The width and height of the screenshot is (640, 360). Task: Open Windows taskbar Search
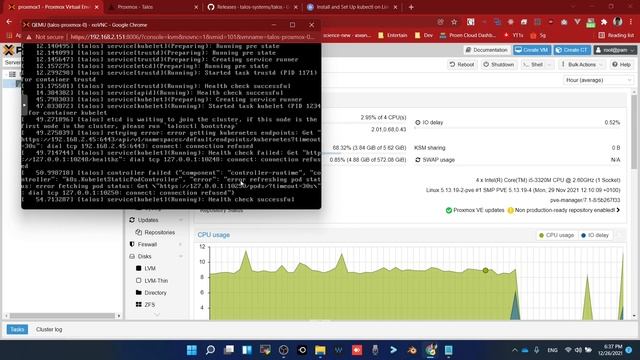click(210, 350)
